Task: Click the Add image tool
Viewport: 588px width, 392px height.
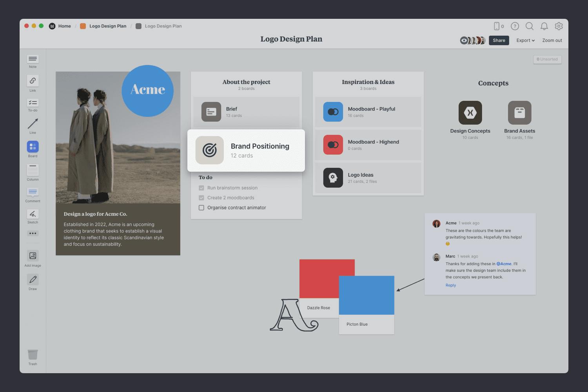Action: (33, 256)
